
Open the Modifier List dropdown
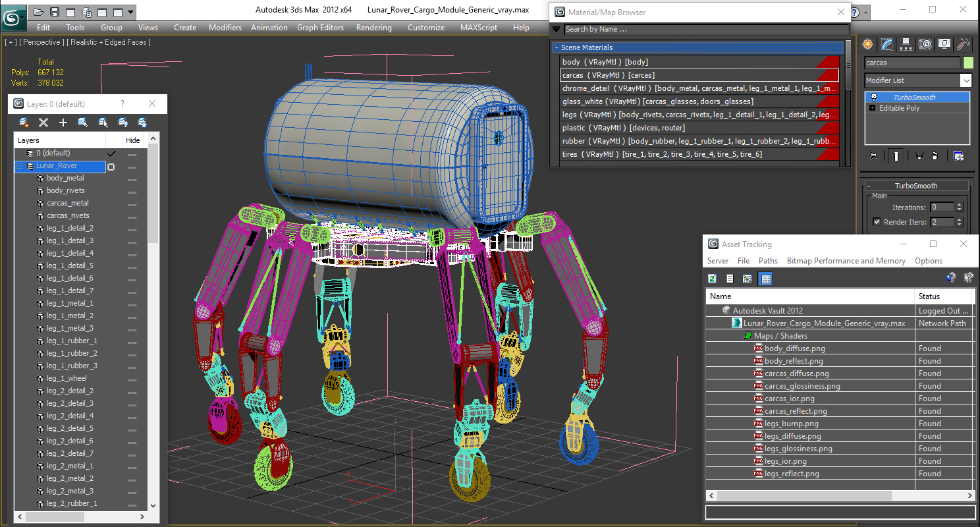click(966, 80)
